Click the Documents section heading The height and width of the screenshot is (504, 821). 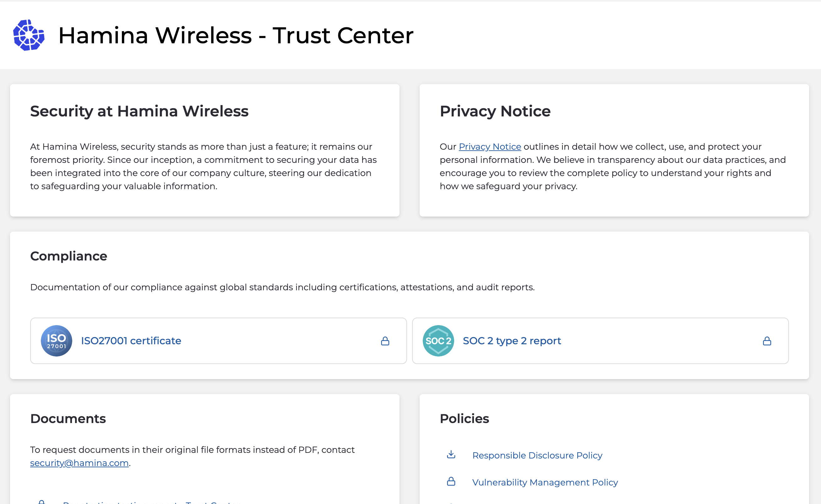(68, 419)
